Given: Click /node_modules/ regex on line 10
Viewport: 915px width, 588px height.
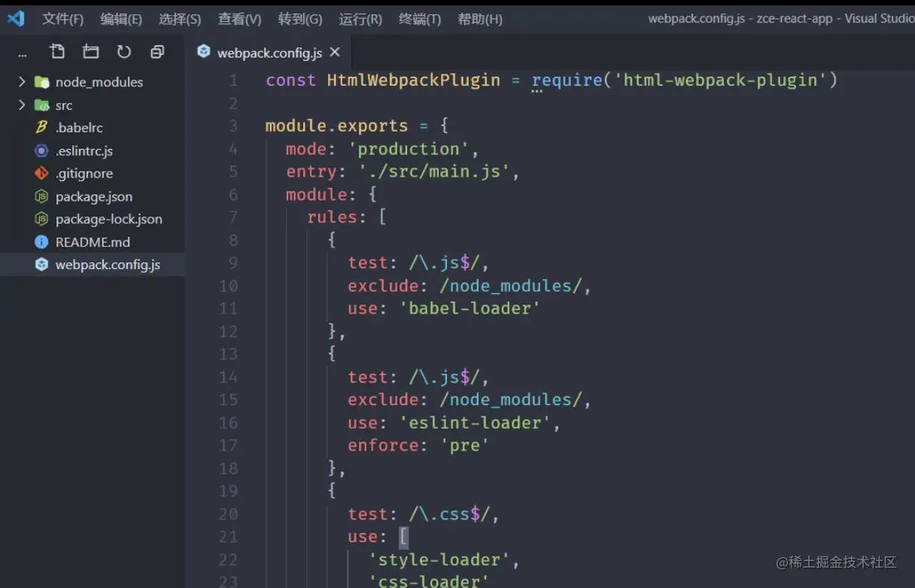Looking at the screenshot, I should click(510, 286).
